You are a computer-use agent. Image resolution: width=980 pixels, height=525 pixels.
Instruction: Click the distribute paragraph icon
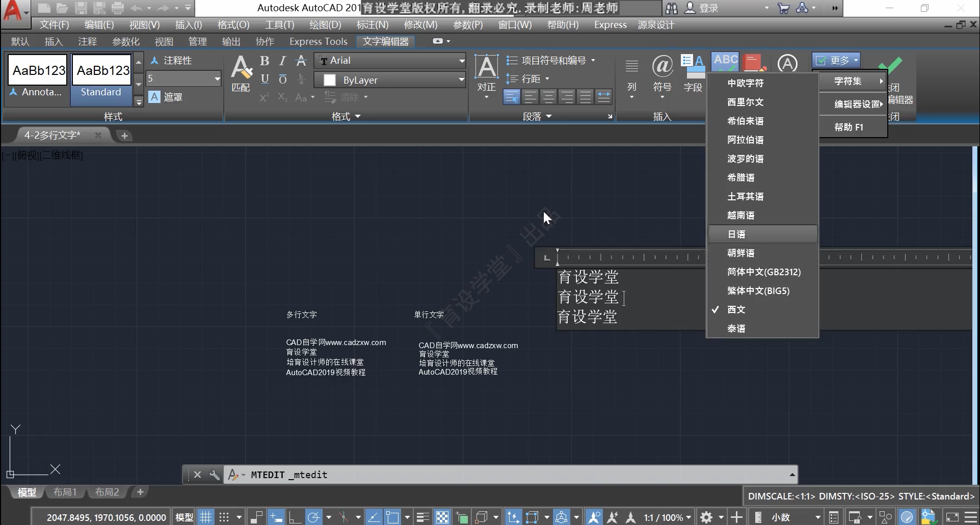tap(603, 97)
